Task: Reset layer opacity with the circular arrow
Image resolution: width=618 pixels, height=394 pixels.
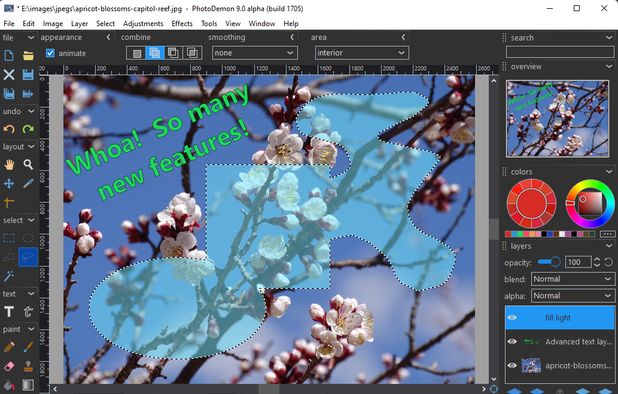Action: [609, 262]
